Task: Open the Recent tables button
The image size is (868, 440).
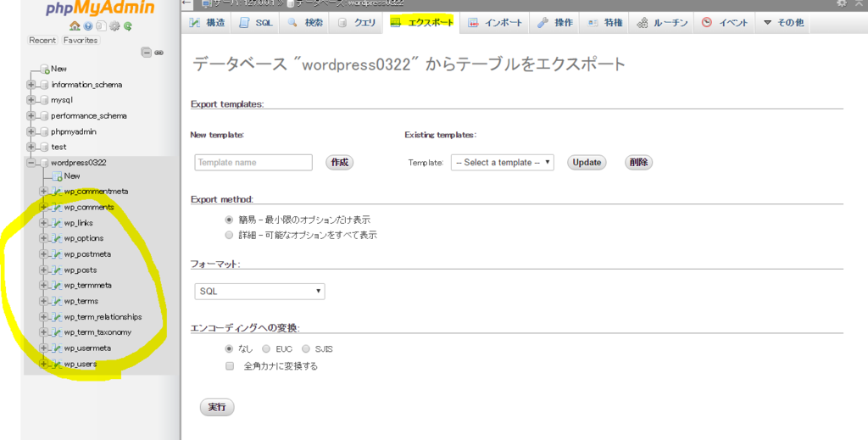Action: (x=42, y=41)
